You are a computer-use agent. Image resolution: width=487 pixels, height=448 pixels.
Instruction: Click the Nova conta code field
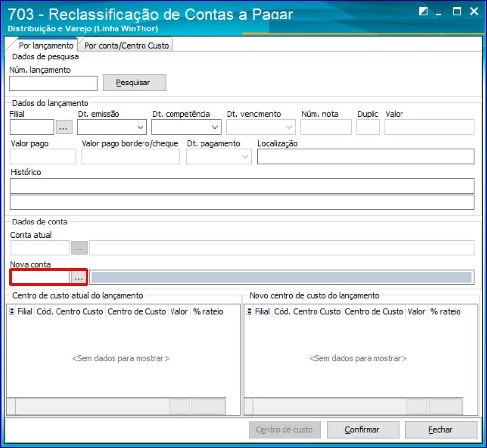[x=40, y=277]
